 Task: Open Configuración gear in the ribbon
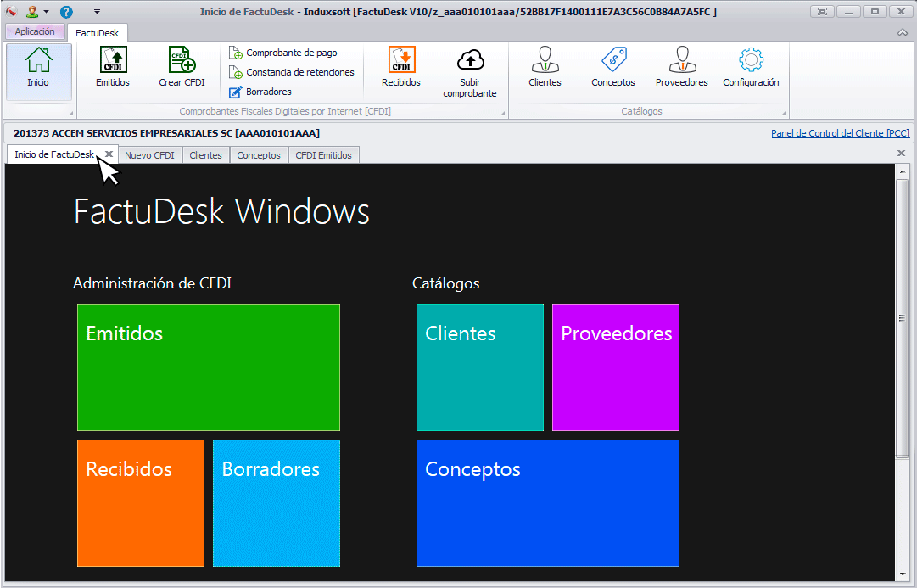point(751,67)
